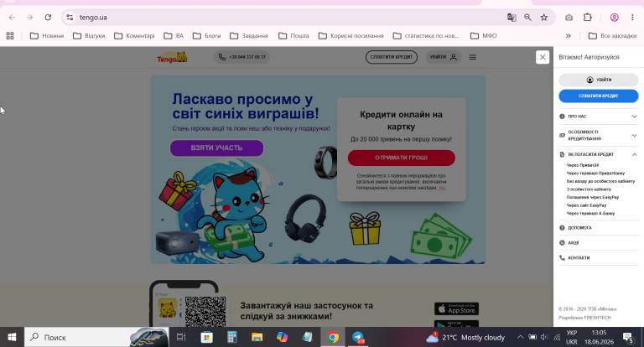Show hidden system tray icons

click(521, 337)
